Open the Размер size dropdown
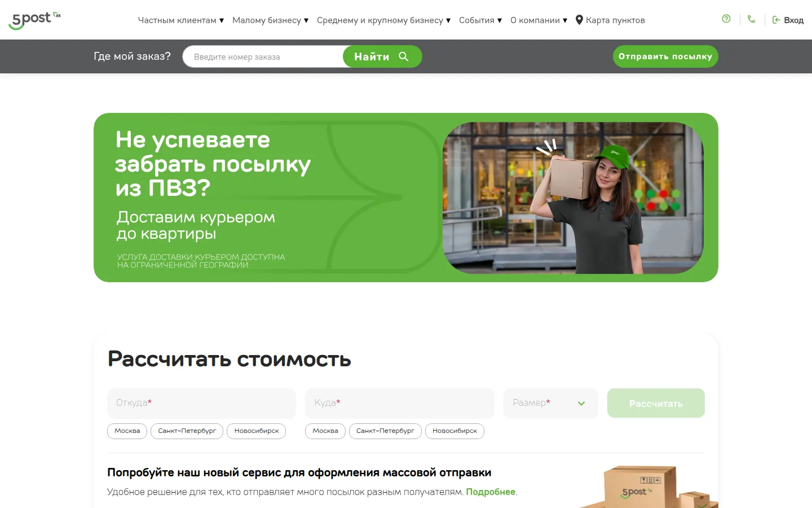This screenshot has height=508, width=812. click(550, 403)
